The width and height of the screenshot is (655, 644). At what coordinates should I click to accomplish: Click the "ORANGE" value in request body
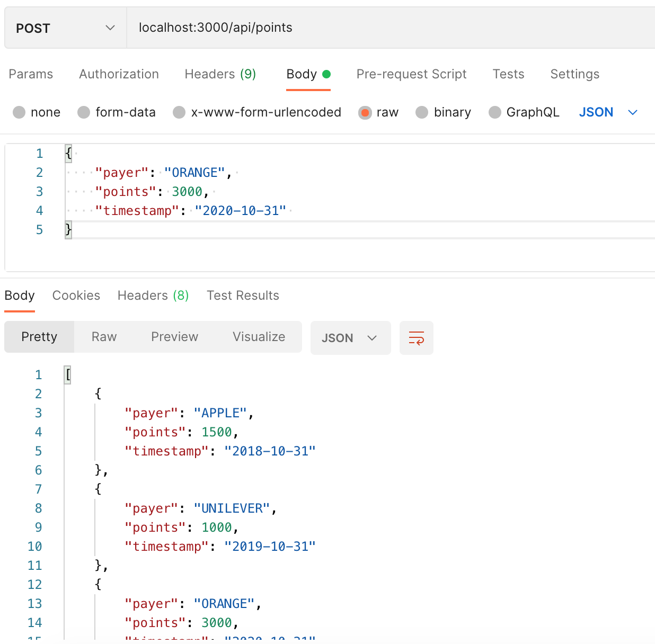pyautogui.click(x=194, y=173)
